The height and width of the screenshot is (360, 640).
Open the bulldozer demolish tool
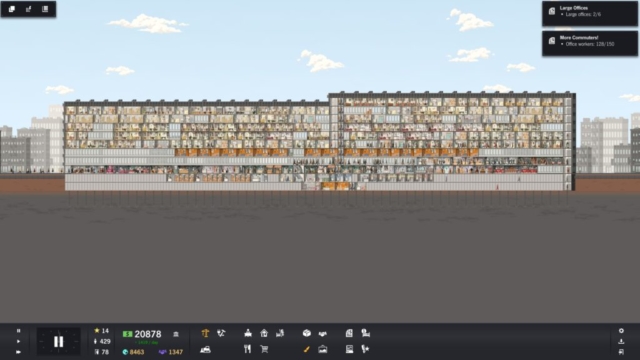click(x=205, y=349)
